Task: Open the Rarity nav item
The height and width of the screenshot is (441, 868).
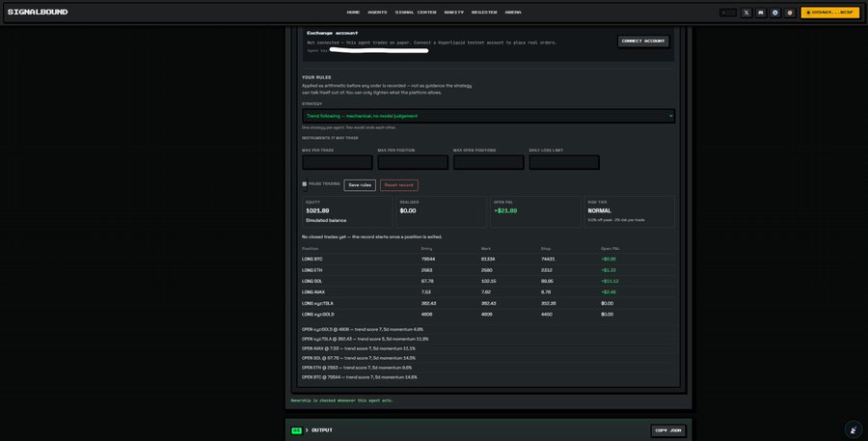Action: 454,13
